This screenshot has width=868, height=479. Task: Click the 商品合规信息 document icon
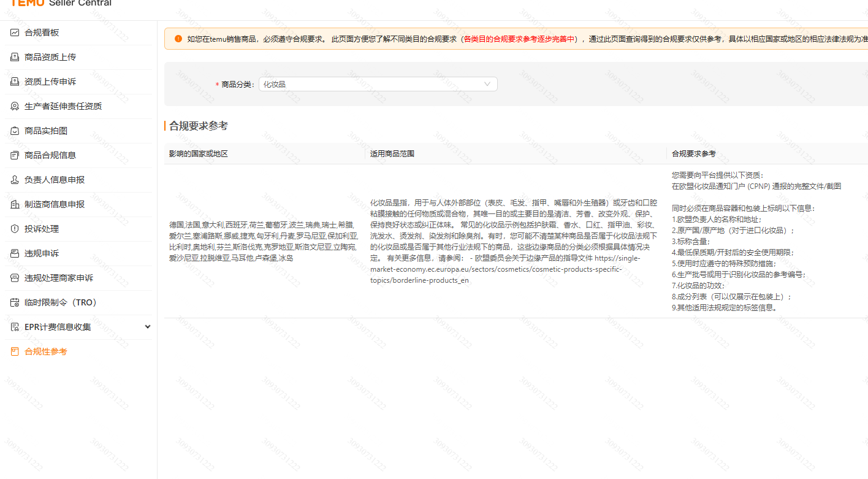click(15, 155)
